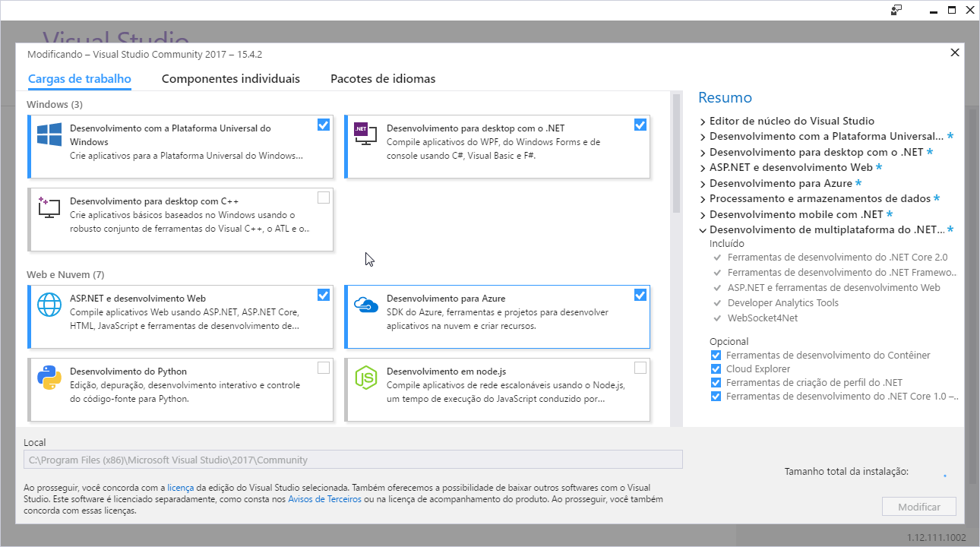Check Desenvolvimento para desktop com C++
This screenshot has height=547, width=980.
pos(324,198)
